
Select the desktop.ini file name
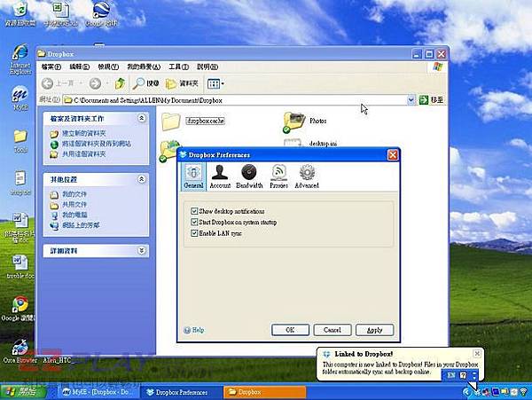(323, 144)
